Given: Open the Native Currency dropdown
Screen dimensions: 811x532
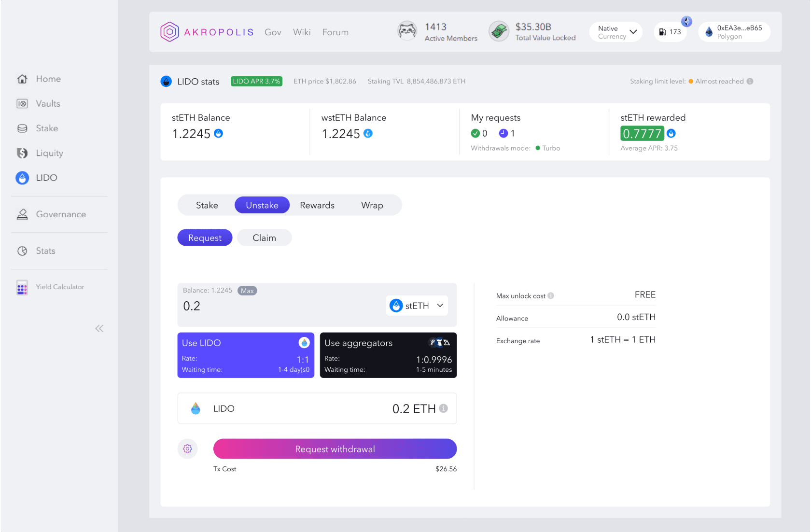Looking at the screenshot, I should [616, 32].
